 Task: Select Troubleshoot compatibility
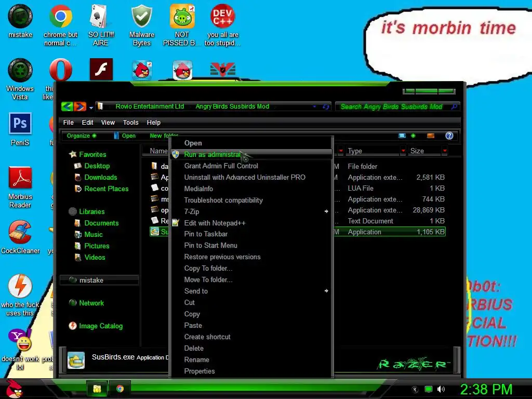[x=251, y=200]
